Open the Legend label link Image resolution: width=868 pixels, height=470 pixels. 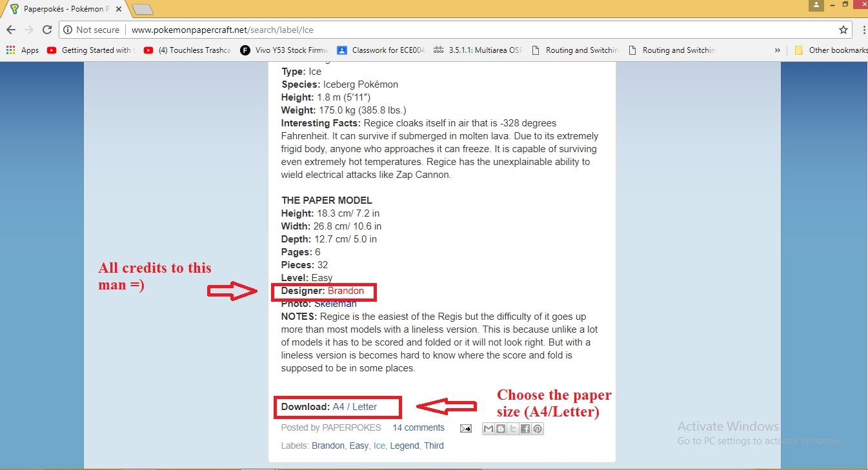click(405, 446)
